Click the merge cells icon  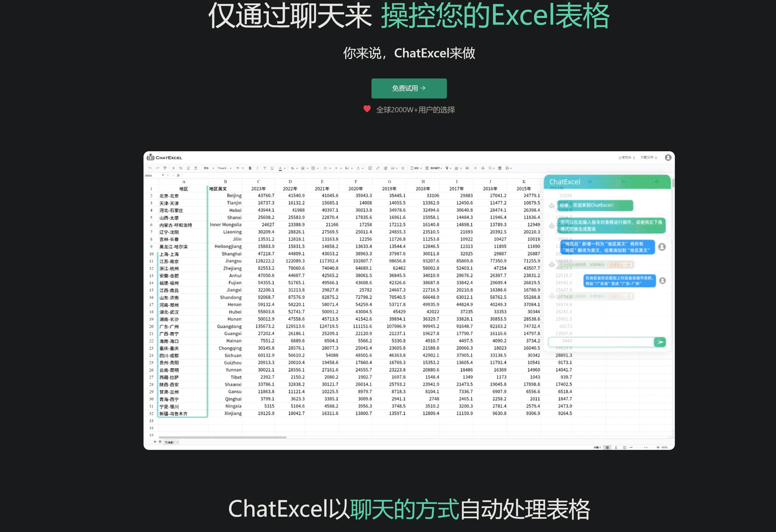pyautogui.click(x=313, y=168)
